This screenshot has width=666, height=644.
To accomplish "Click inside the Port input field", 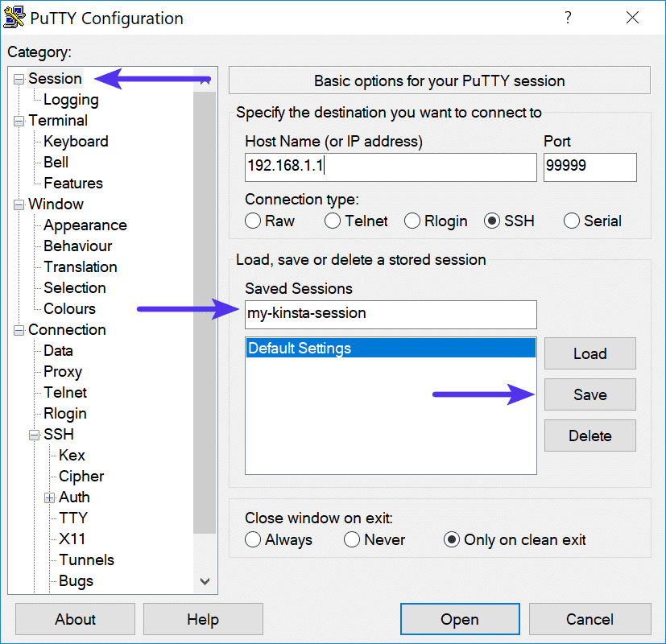I will [x=589, y=167].
